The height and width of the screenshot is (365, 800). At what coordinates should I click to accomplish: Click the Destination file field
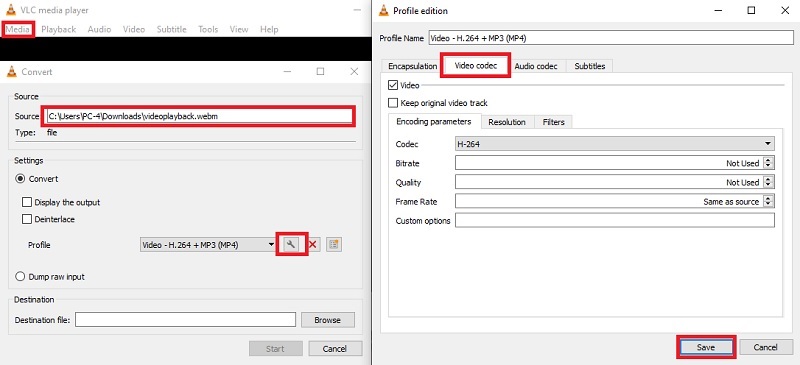click(186, 320)
